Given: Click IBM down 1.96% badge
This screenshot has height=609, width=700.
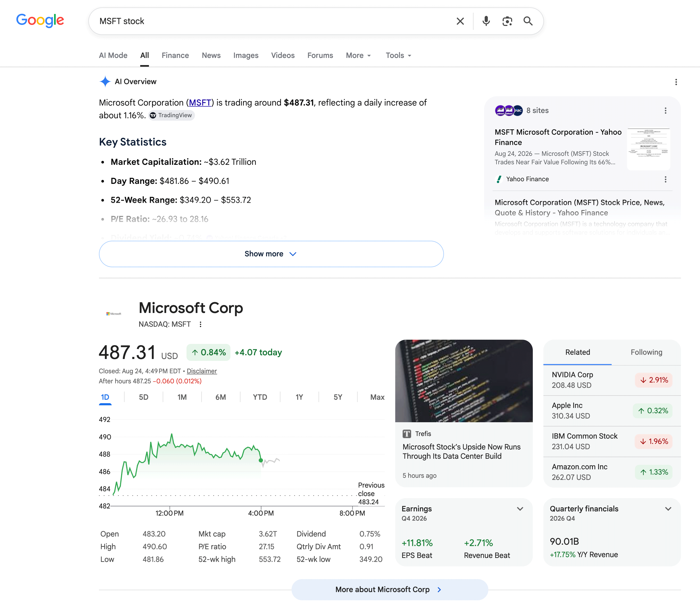Looking at the screenshot, I should pos(653,441).
